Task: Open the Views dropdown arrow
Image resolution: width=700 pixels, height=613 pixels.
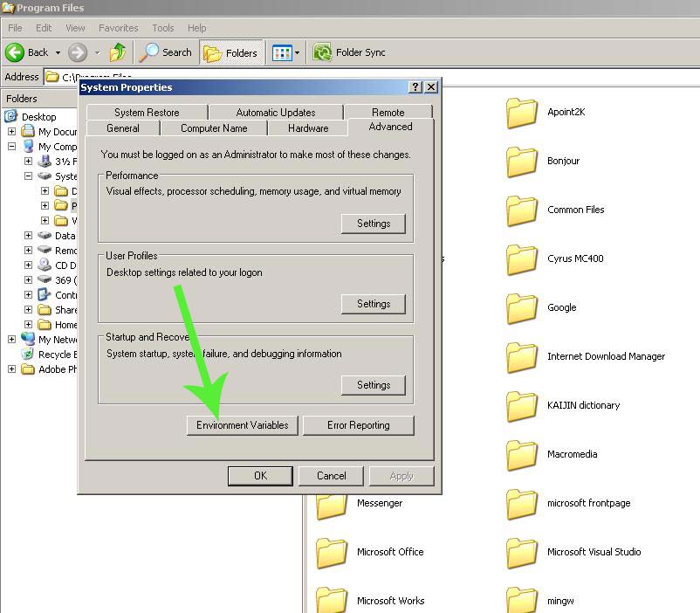Action: click(295, 52)
